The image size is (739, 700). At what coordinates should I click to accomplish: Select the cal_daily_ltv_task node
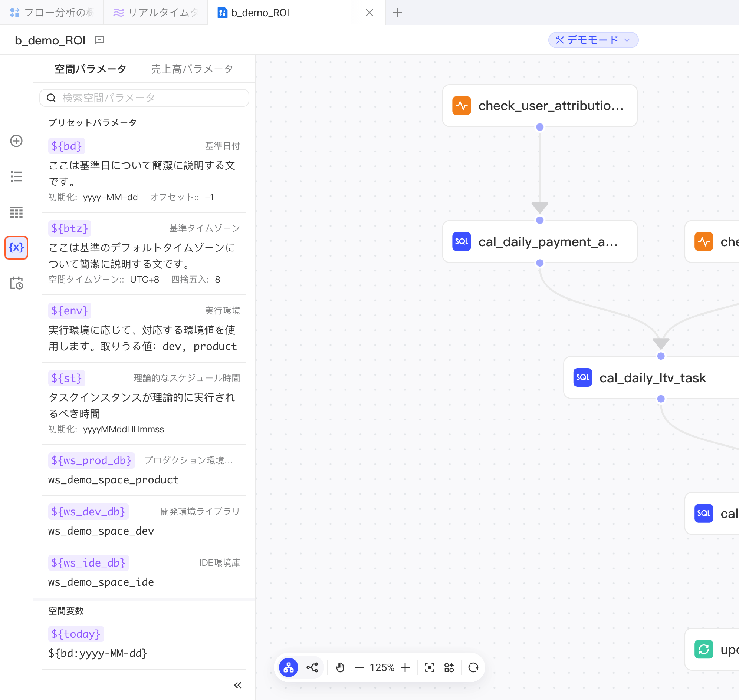point(651,377)
